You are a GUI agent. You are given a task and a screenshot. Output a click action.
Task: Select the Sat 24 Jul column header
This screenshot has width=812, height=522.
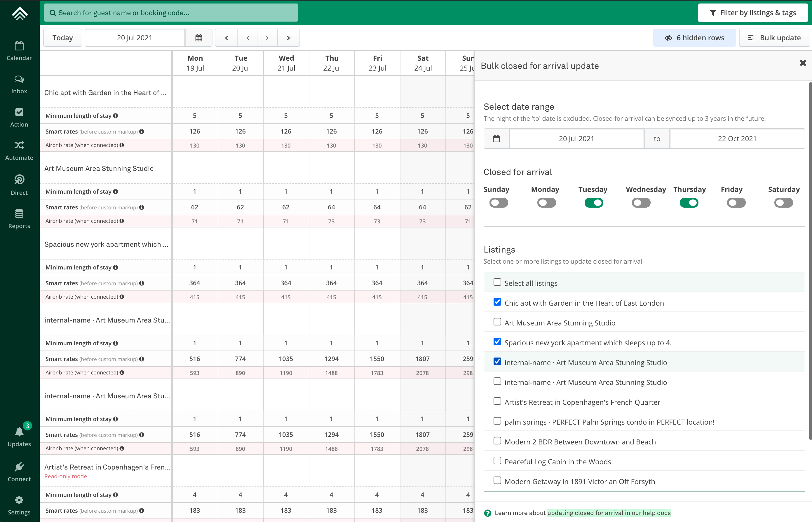pyautogui.click(x=423, y=63)
